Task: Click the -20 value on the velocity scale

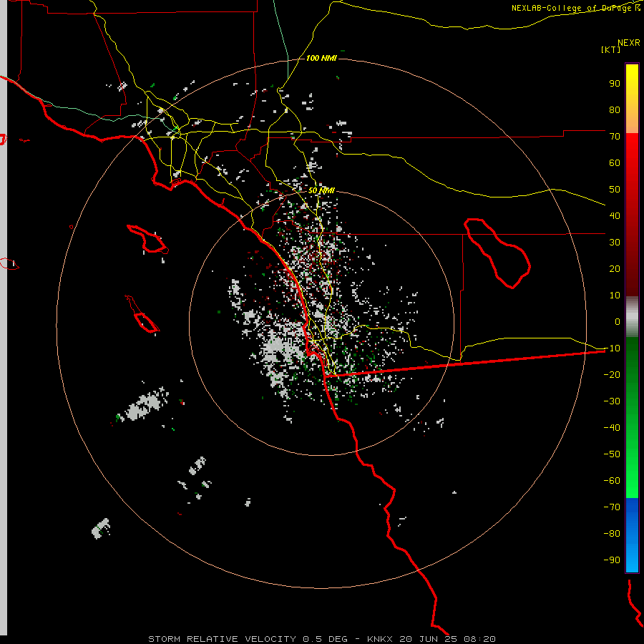Action: point(612,375)
